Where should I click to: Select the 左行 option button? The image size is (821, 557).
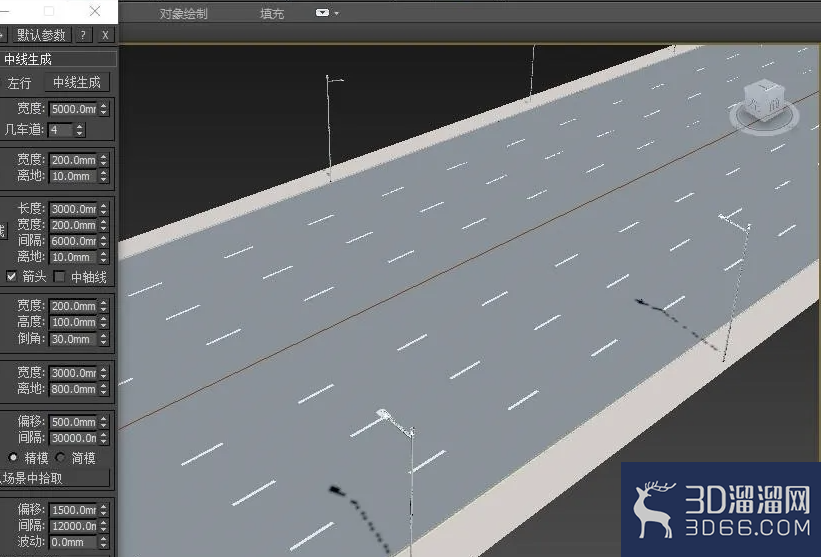coord(19,83)
